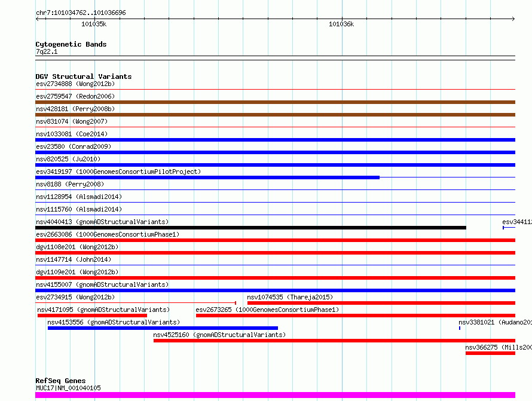Select nsv1033081 (Coe2014) variant label

point(72,134)
